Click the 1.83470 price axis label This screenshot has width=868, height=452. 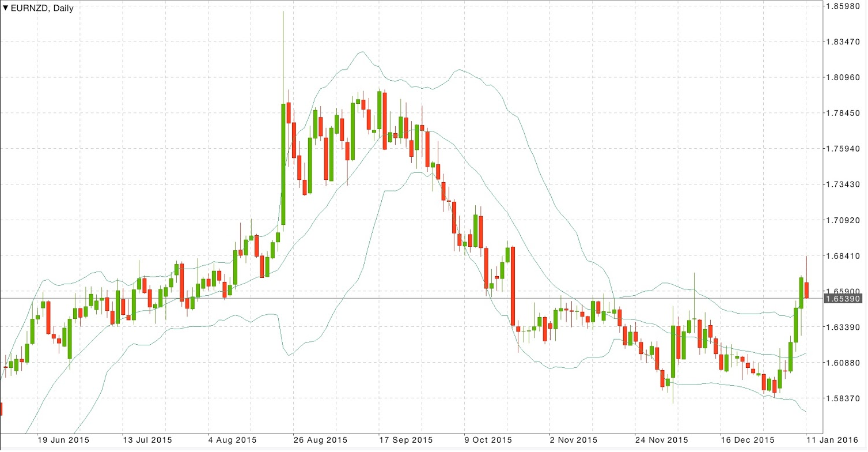coord(843,42)
